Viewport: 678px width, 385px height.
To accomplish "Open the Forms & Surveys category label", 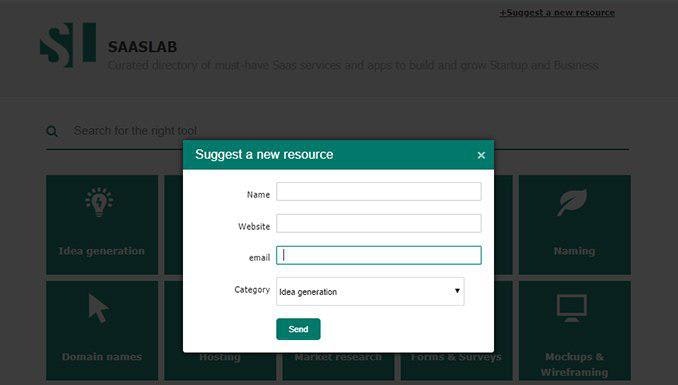I will tap(456, 357).
